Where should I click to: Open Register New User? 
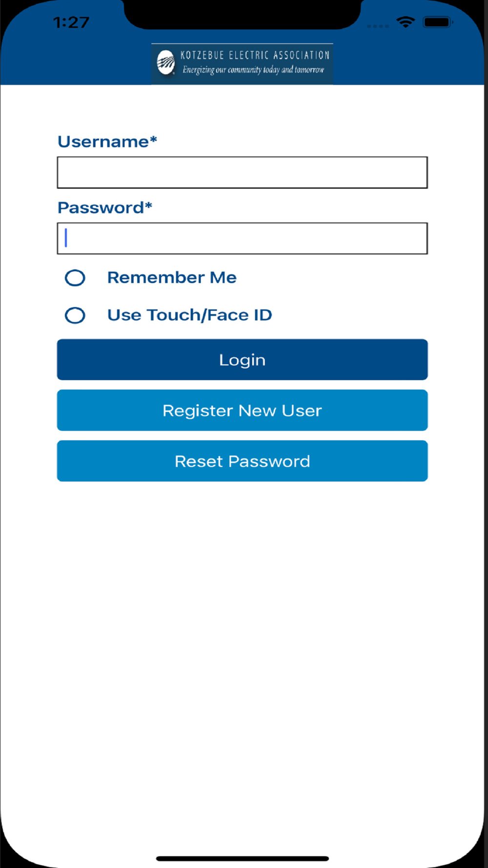coord(243,411)
